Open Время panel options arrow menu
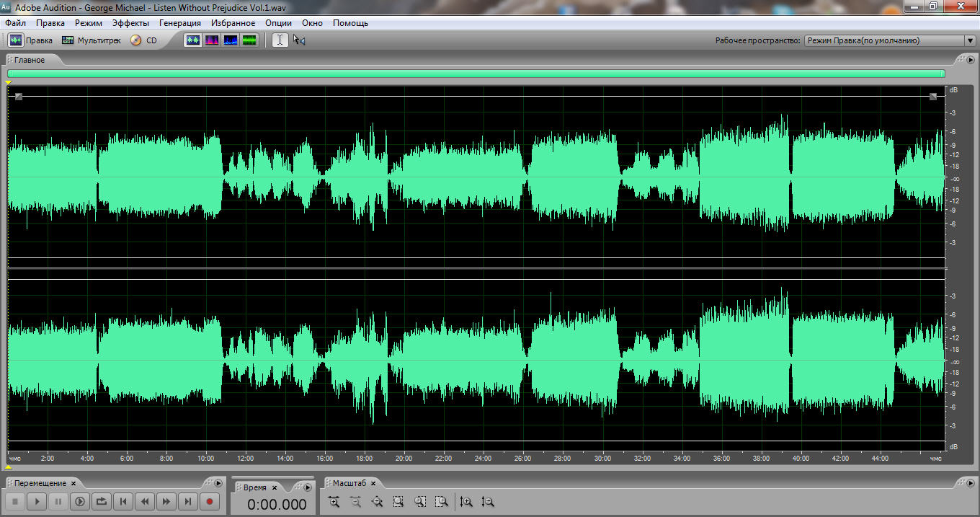Screen dimensions: 980x517 click(x=308, y=488)
